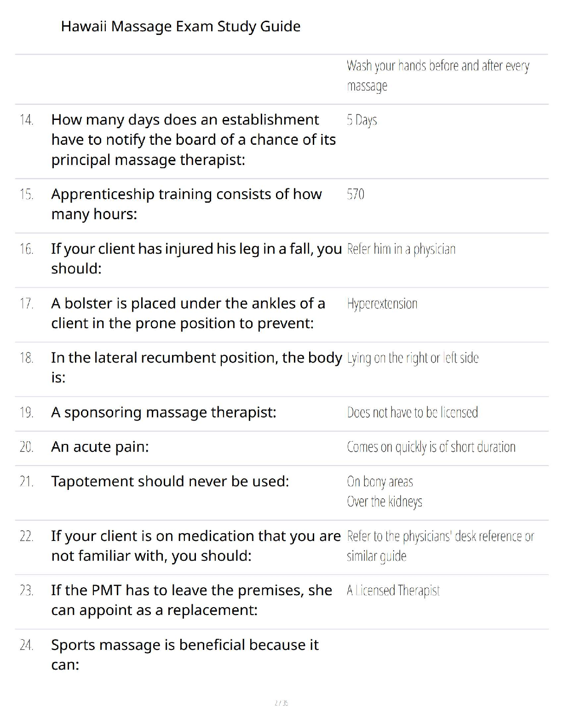
Task: Select question 14 about notifying the board
Action: pyautogui.click(x=193, y=140)
